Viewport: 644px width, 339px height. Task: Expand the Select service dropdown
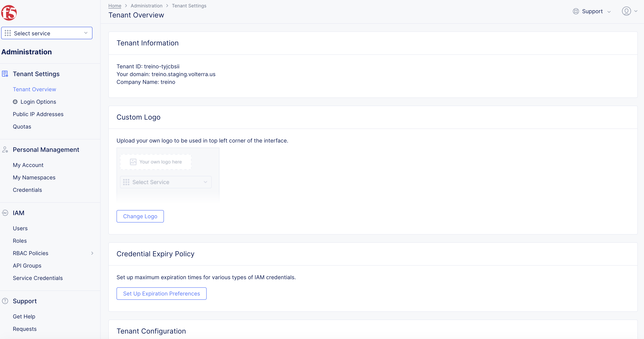tap(86, 33)
